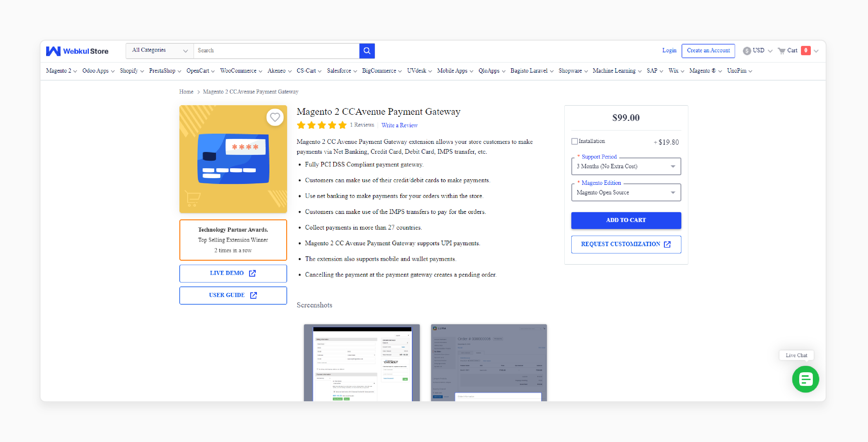Click the 1 Reviews text
868x442 pixels.
pyautogui.click(x=362, y=125)
